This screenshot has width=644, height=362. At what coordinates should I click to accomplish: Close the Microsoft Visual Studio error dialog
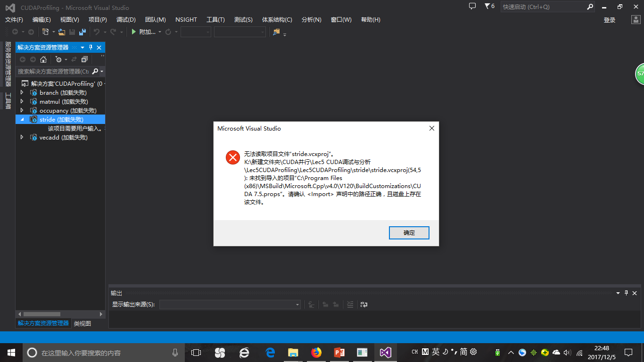pyautogui.click(x=431, y=128)
